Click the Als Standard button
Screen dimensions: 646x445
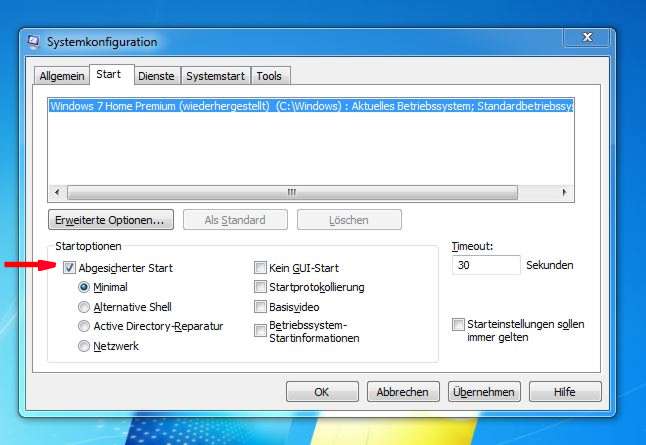coord(235,220)
